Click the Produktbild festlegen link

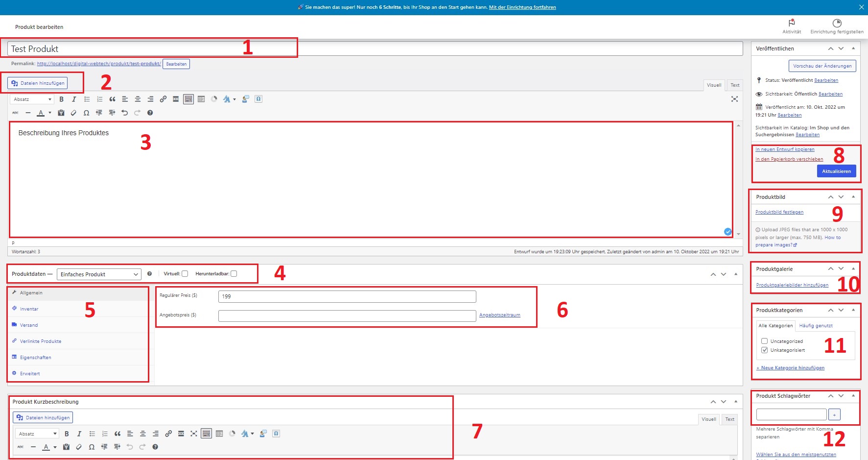coord(779,212)
